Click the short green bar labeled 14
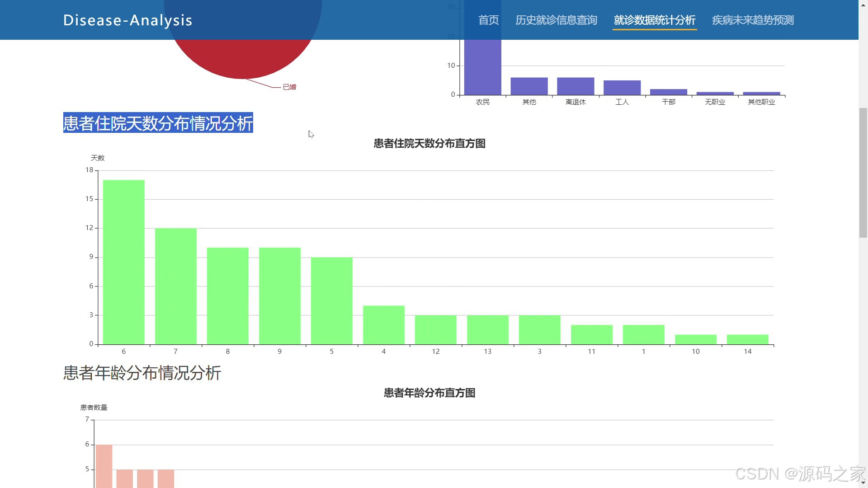Image resolution: width=868 pixels, height=488 pixels. (x=747, y=339)
